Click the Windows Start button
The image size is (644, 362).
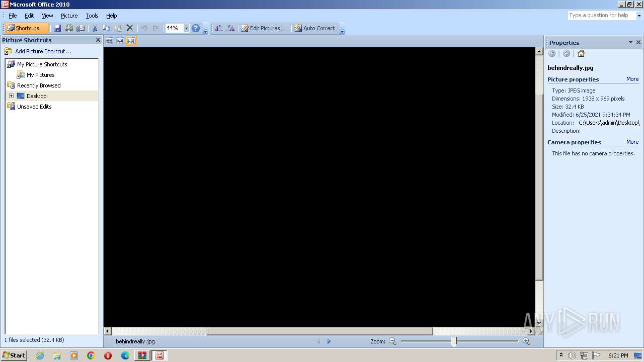pos(14,355)
